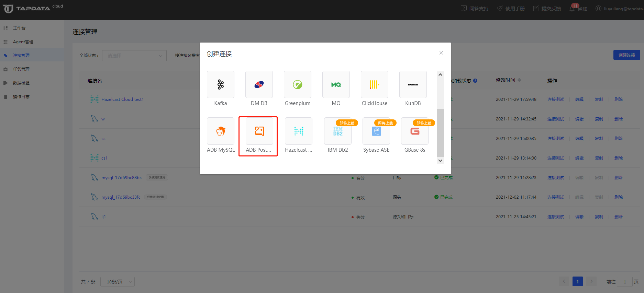Click the Tapdata cloud logo
The image size is (644, 293).
pyautogui.click(x=33, y=8)
